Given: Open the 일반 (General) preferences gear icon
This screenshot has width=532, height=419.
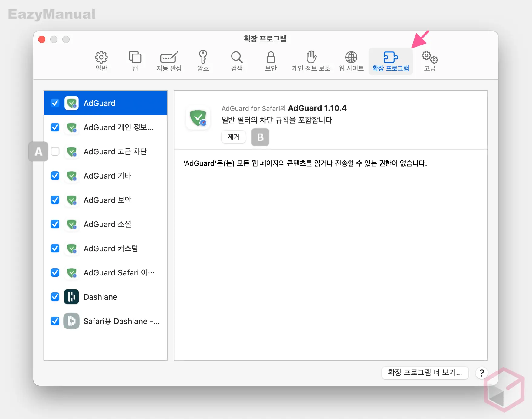Looking at the screenshot, I should click(101, 57).
